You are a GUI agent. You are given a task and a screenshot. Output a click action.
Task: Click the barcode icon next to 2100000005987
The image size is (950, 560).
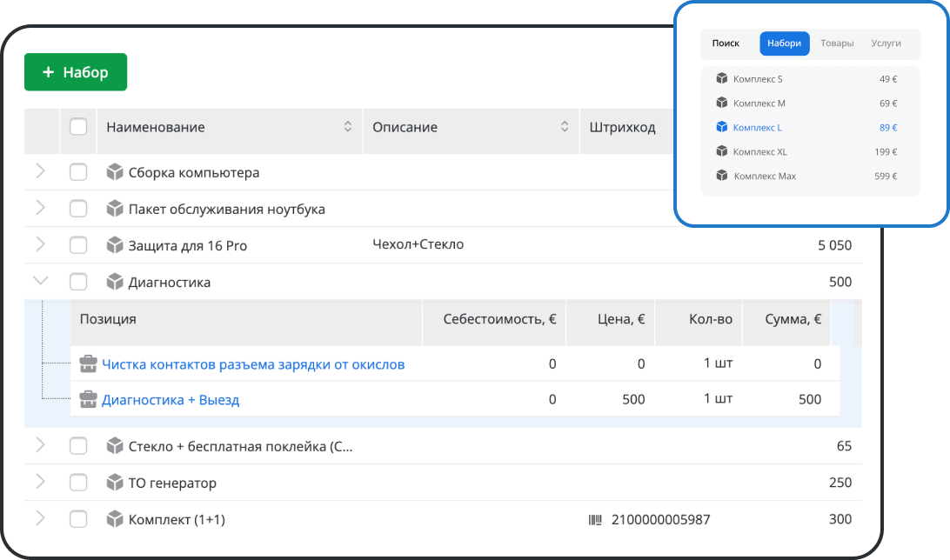coord(594,519)
